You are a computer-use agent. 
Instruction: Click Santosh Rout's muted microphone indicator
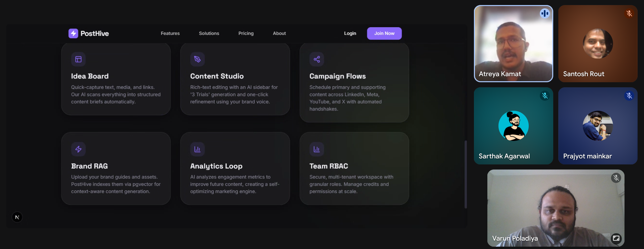629,13
